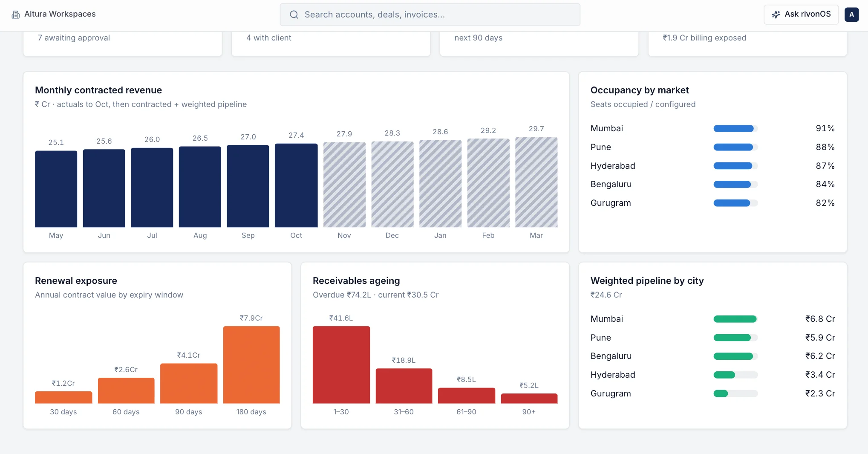Click the Mumbai occupancy progress bar
This screenshot has width=868, height=454.
(x=735, y=128)
